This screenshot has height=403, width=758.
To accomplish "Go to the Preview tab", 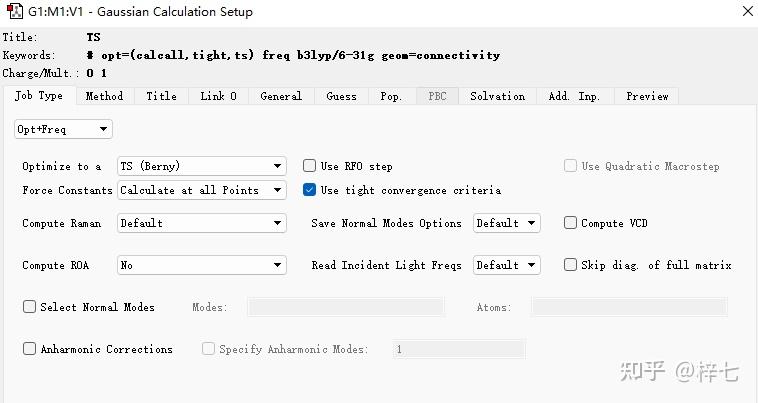I will (647, 96).
